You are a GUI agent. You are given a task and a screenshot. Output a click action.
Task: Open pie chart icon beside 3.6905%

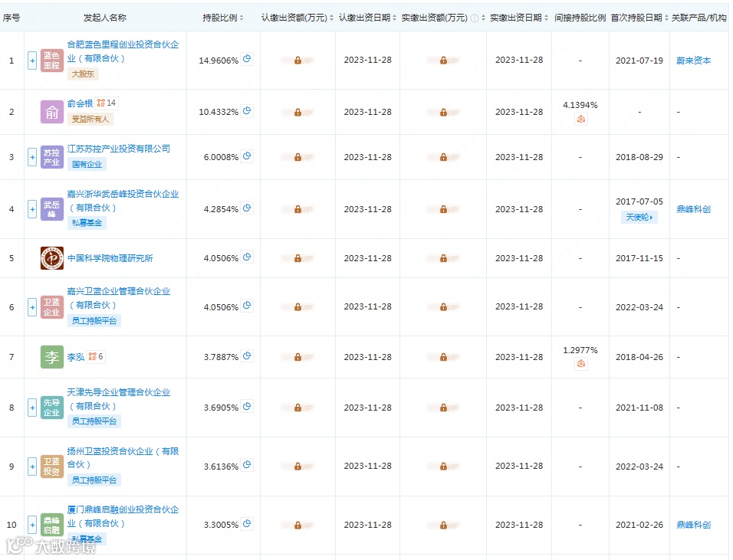248,406
